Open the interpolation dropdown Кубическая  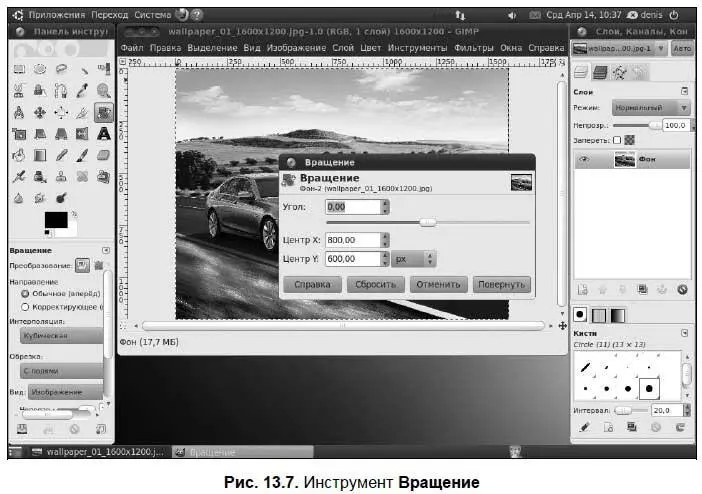[62, 336]
